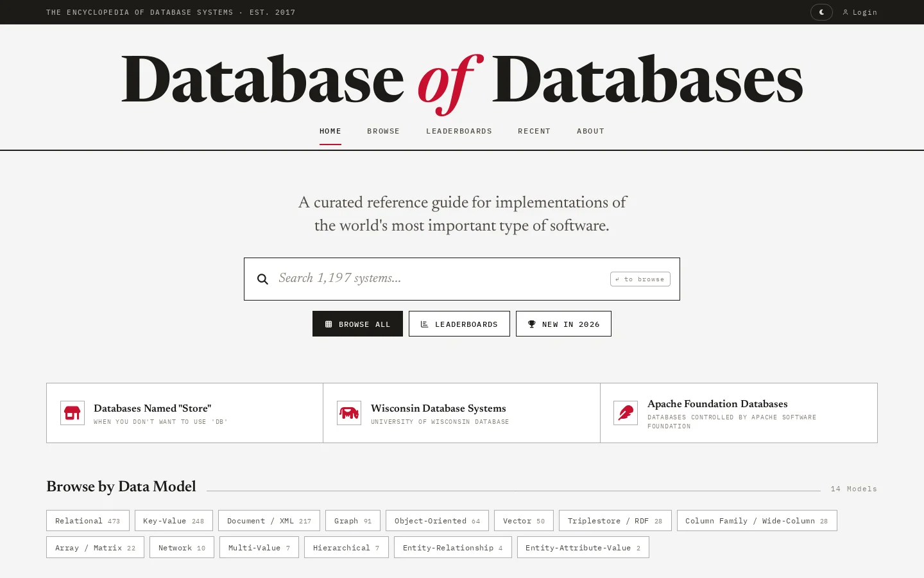This screenshot has height=578, width=924.
Task: Switch to the Leaderboards navigation tab
Action: (x=459, y=131)
